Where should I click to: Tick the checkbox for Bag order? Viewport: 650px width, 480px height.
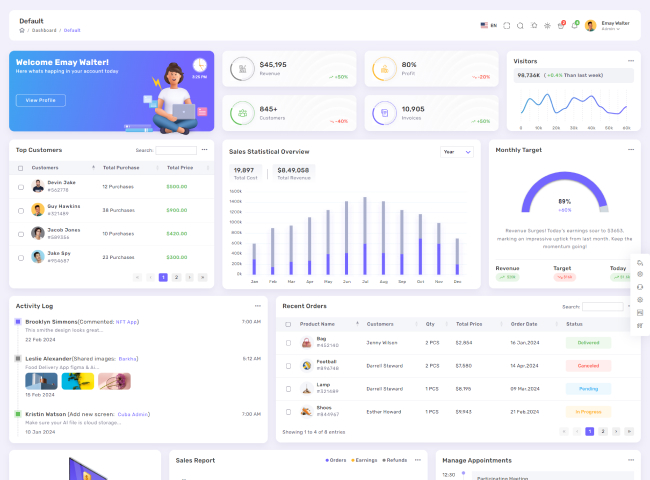coord(289,342)
